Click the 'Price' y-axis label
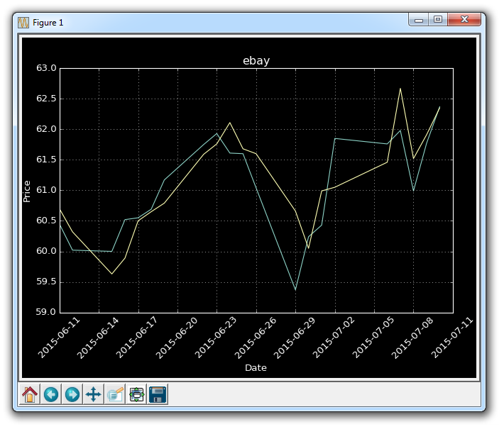Image resolution: width=504 pixels, height=429 pixels. [x=27, y=191]
